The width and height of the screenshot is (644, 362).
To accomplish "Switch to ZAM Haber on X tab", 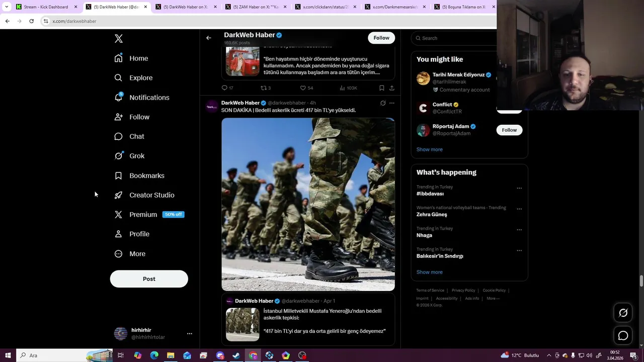I will point(256,7).
